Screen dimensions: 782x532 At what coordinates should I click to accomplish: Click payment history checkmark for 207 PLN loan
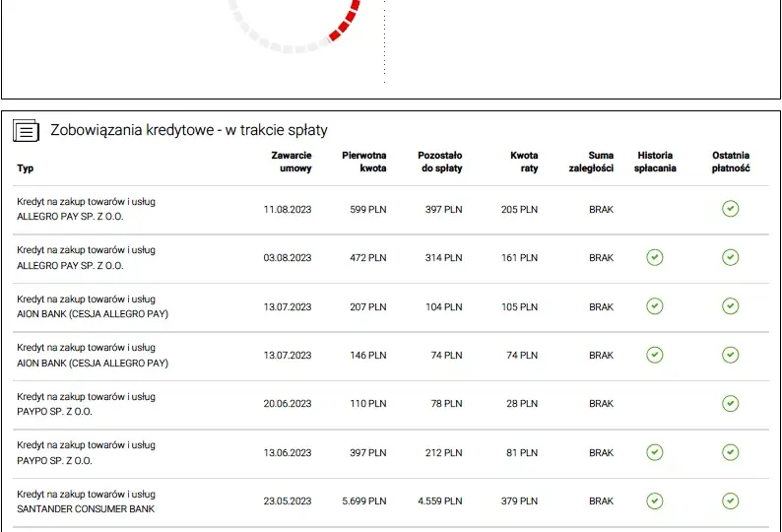(x=654, y=306)
